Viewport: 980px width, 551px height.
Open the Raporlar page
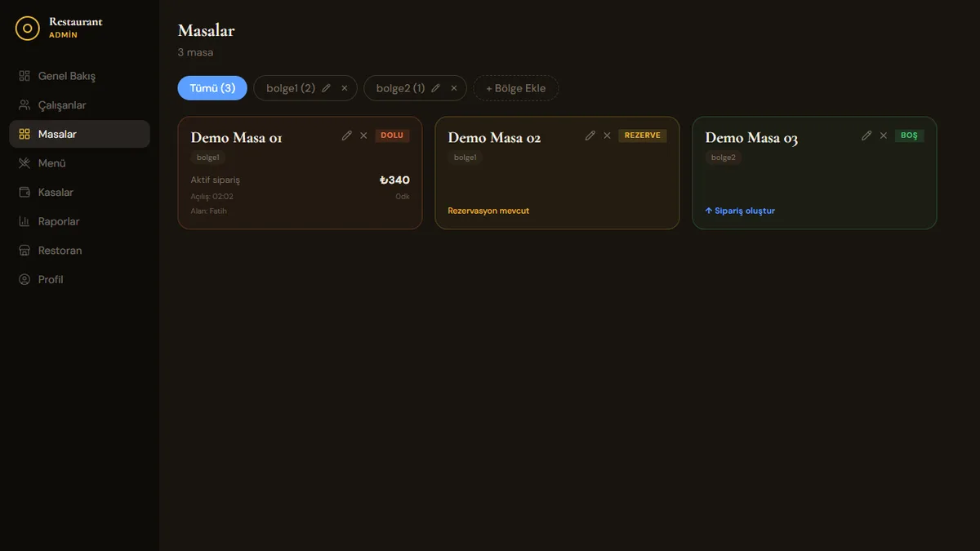pyautogui.click(x=79, y=221)
